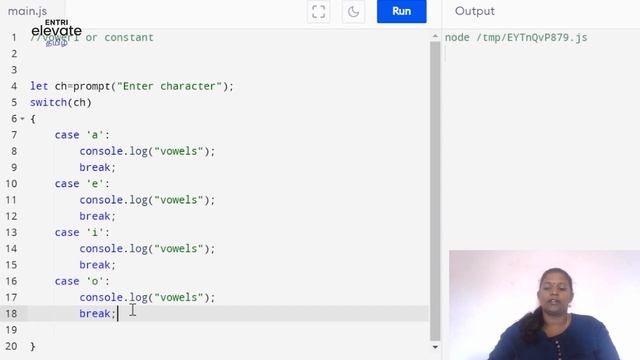Screen dimensions: 640x360
Task: Select the main.js file tab
Action: click(27, 11)
